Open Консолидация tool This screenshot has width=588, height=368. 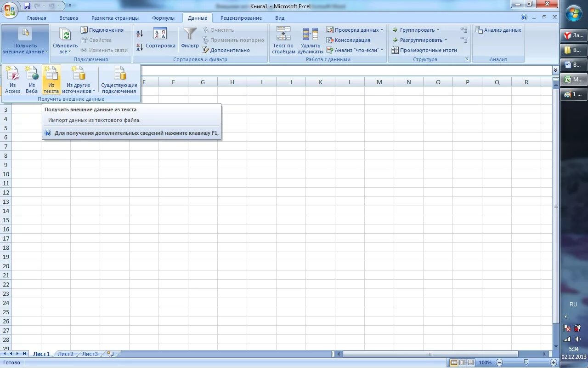tap(348, 40)
